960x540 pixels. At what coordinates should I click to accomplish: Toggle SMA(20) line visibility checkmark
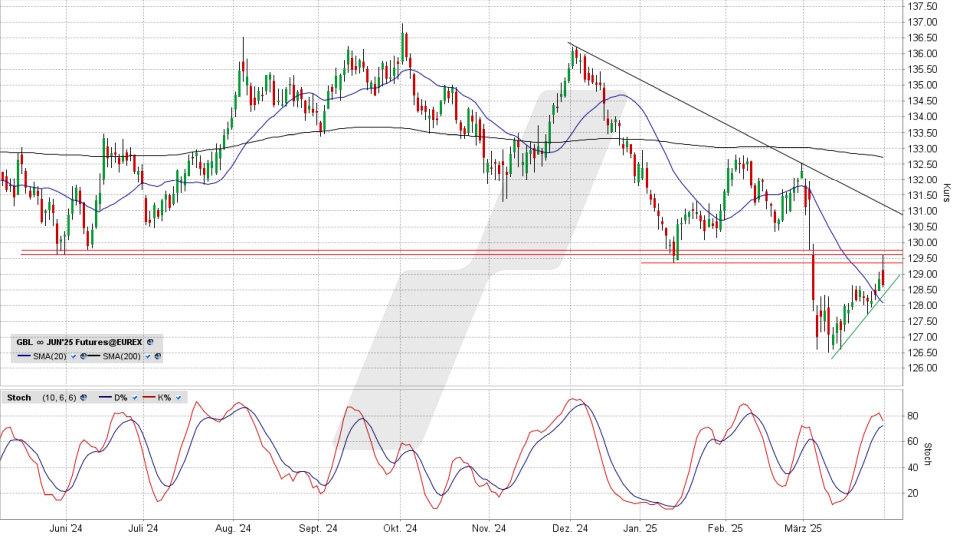pyautogui.click(x=73, y=356)
